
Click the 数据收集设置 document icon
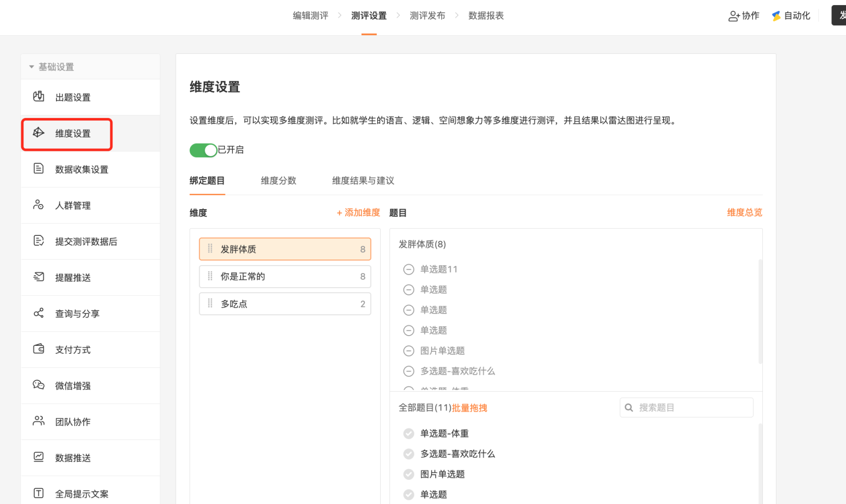(38, 168)
